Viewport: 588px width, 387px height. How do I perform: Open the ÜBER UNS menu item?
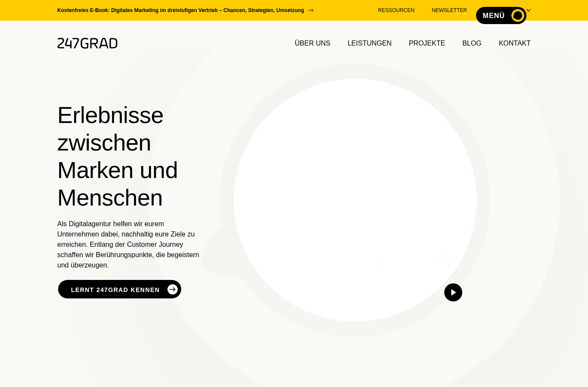[313, 43]
